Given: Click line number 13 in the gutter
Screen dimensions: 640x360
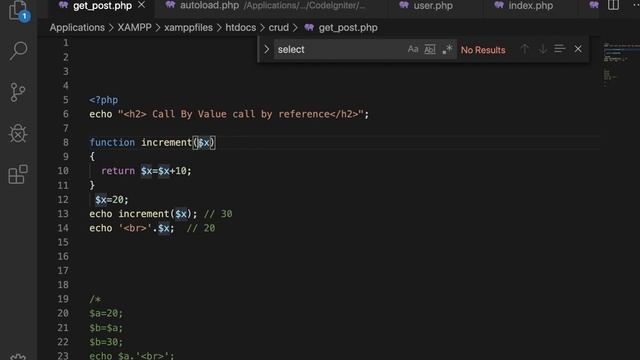Looking at the screenshot, I should pos(63,214).
